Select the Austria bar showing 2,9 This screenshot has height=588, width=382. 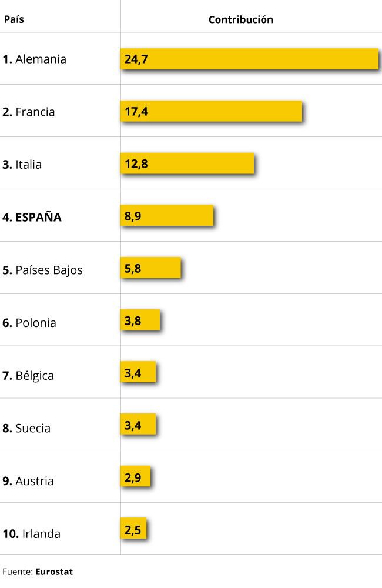tap(135, 476)
